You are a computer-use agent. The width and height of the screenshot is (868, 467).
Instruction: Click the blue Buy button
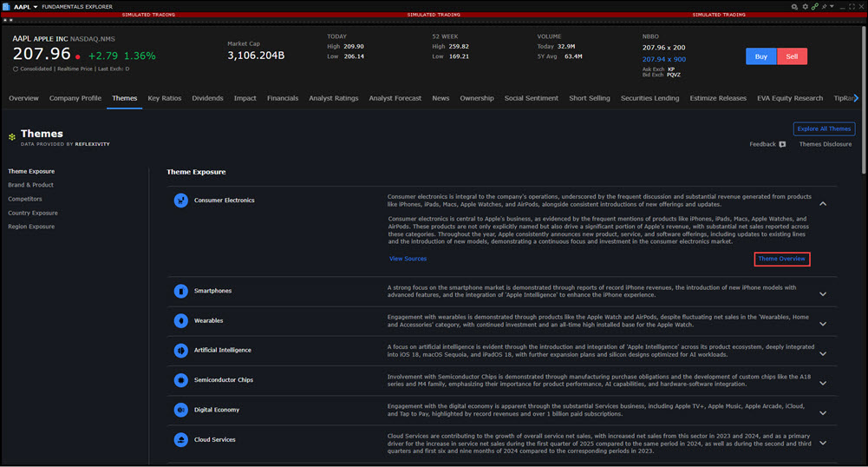[x=761, y=56]
